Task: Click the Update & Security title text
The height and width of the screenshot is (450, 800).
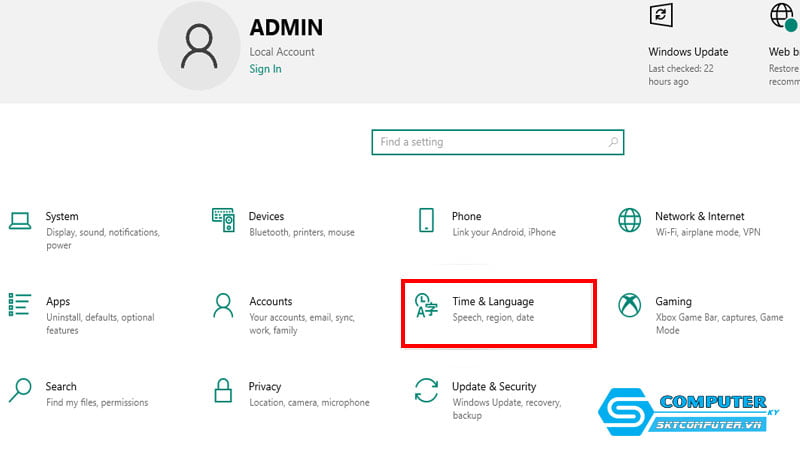Action: (494, 386)
